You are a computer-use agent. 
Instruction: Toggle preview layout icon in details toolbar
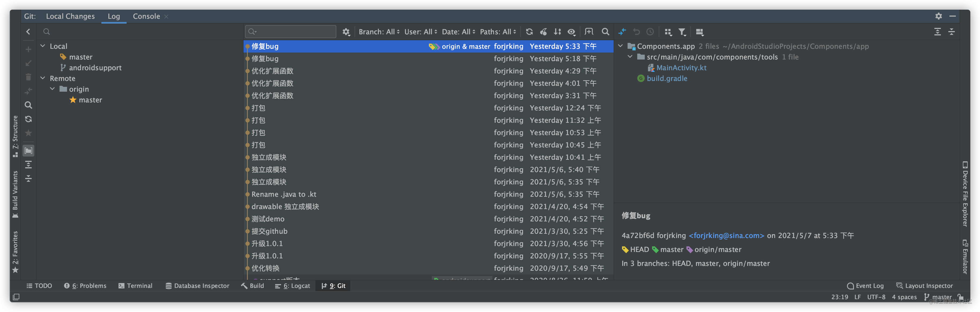(x=699, y=32)
